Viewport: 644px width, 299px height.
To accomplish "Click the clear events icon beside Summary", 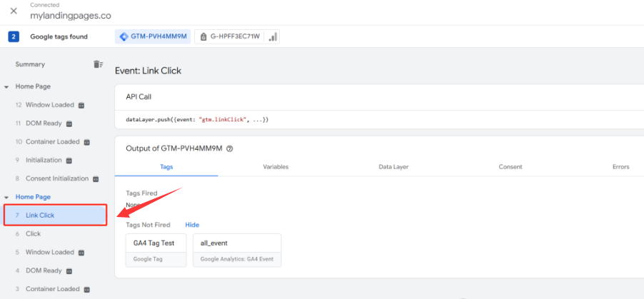I will click(x=98, y=64).
